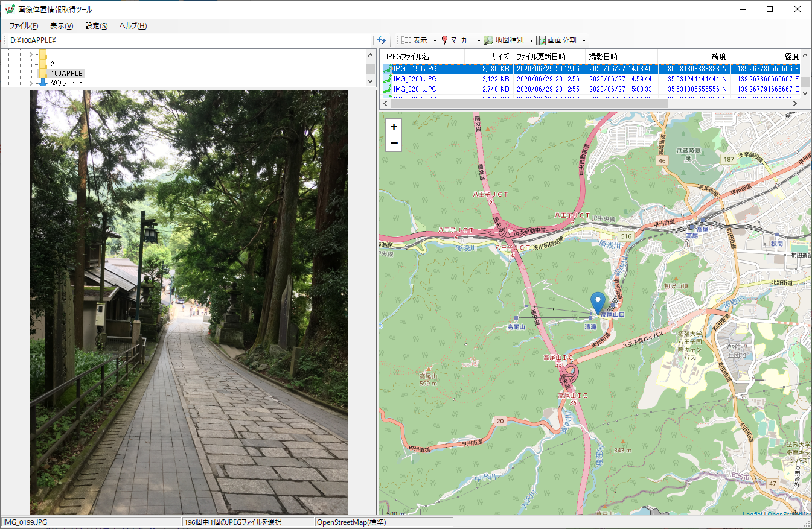Click update time 2020/06/29 20:12:55
This screenshot has height=529, width=812.
(x=548, y=89)
